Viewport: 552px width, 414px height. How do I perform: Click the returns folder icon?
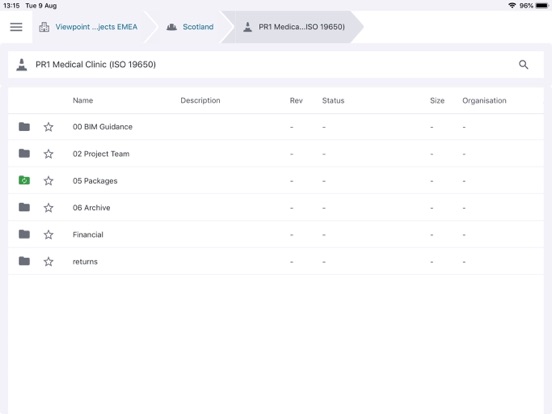[x=24, y=261]
